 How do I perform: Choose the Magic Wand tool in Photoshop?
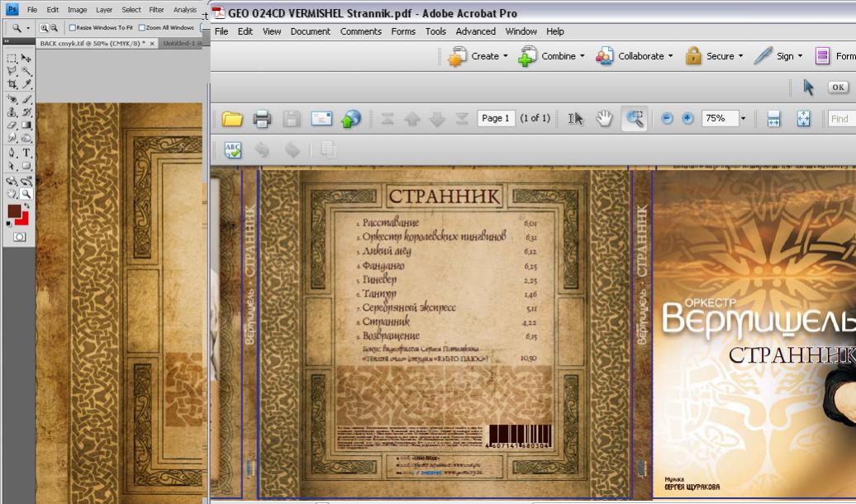(26, 71)
